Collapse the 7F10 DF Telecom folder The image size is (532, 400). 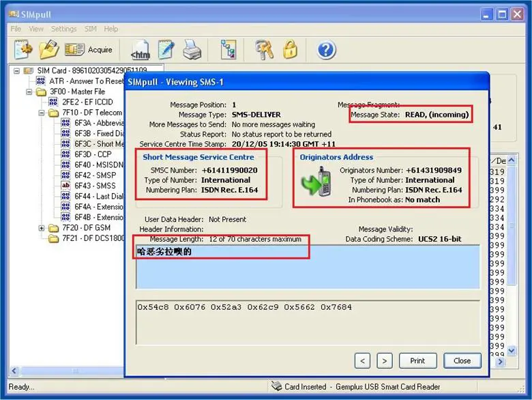(x=42, y=113)
